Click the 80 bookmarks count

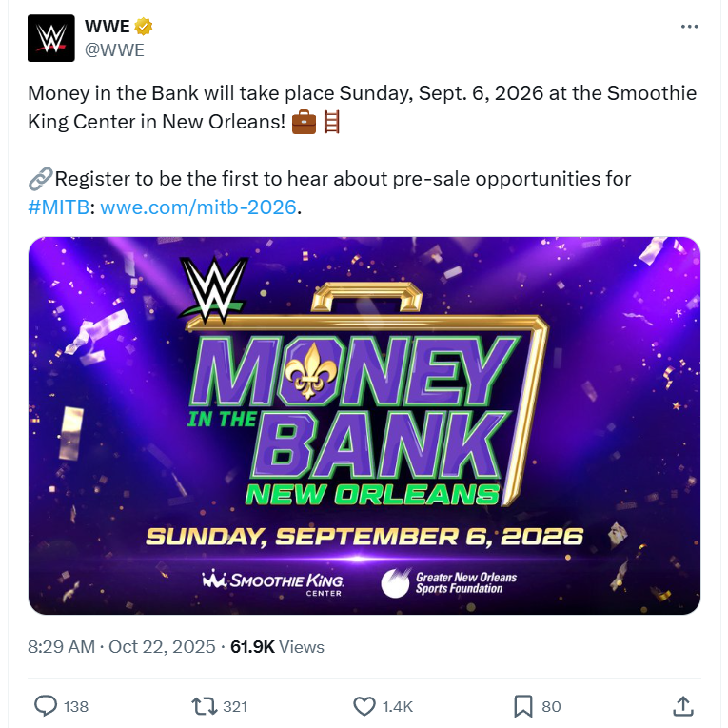coord(551,706)
